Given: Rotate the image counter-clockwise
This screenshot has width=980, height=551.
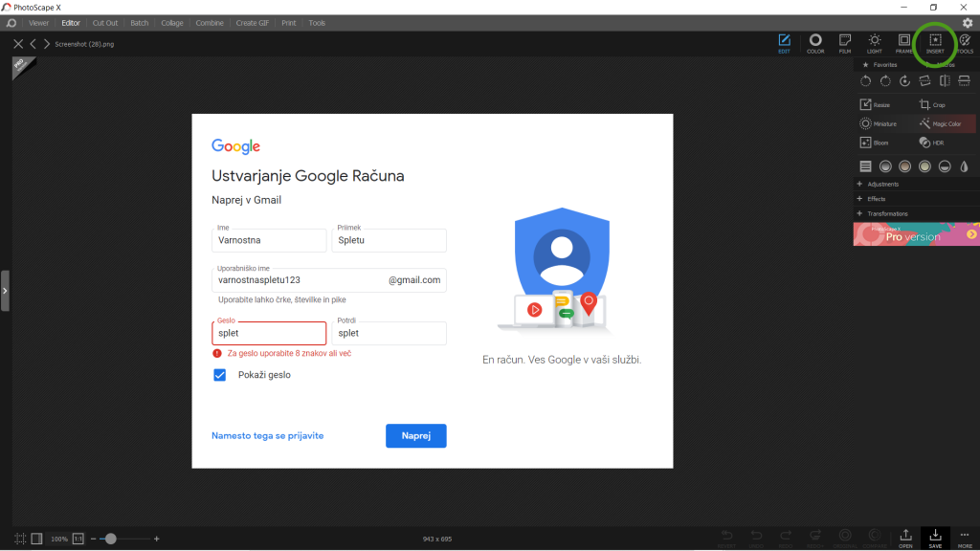Looking at the screenshot, I should [865, 80].
